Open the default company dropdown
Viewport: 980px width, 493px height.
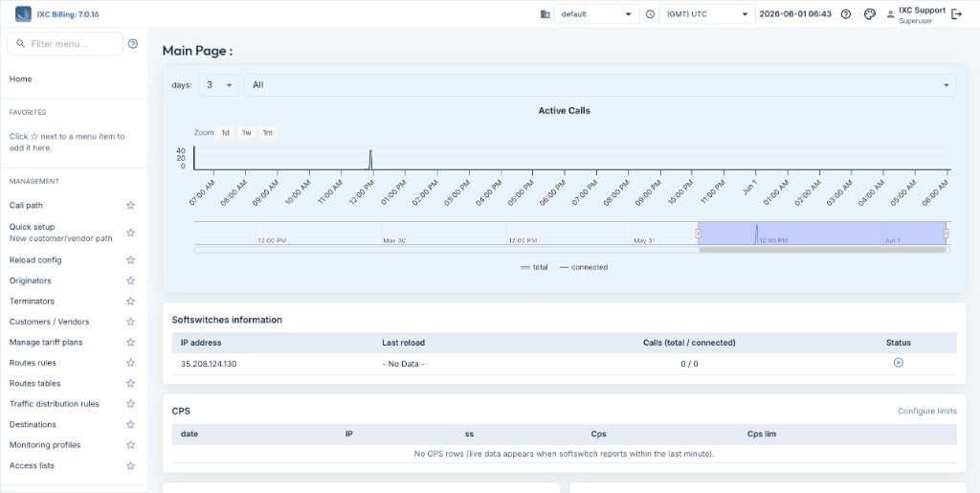point(596,13)
